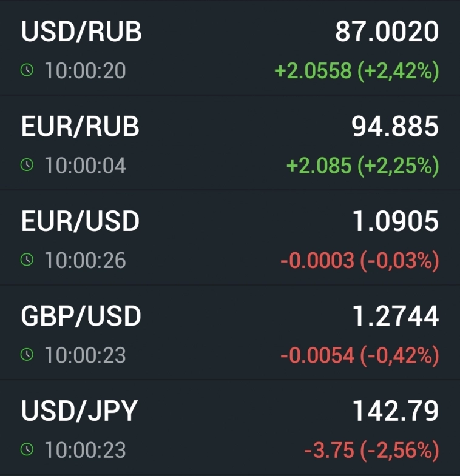Screen dimensions: 460x476
Task: Open the EUR/RUB currency pair
Action: (80, 127)
